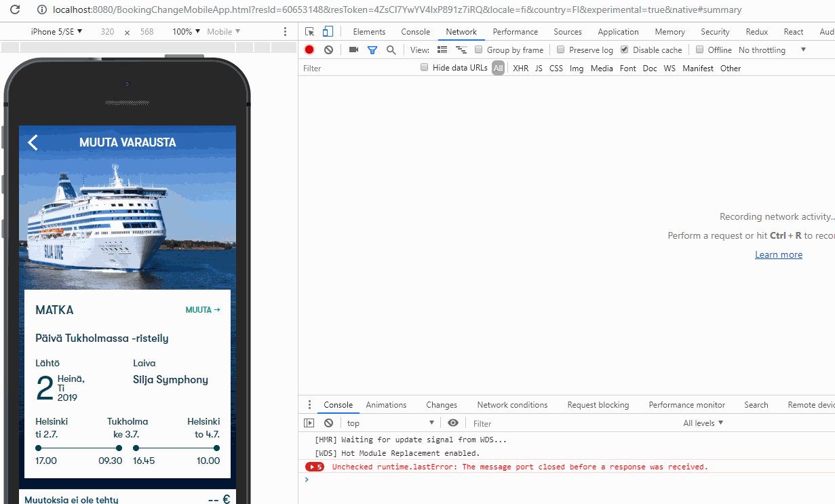Viewport: 835px width, 504px height.
Task: Open the Sources tab
Action: click(568, 32)
